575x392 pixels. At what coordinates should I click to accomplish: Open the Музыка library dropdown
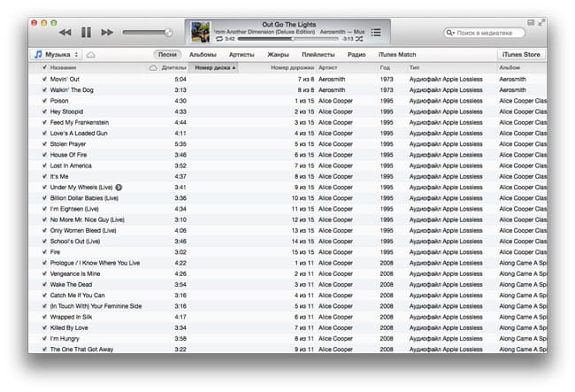(56, 55)
